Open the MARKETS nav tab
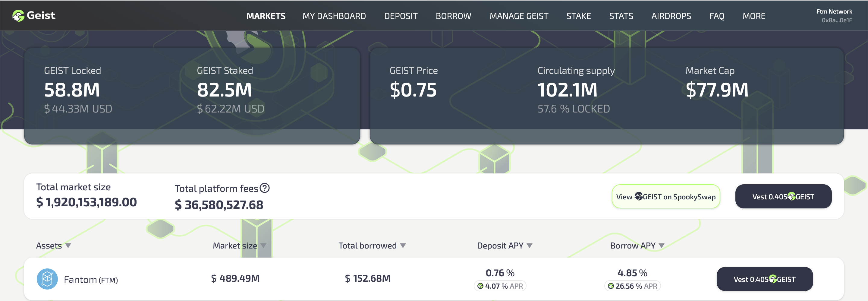This screenshot has height=301, width=868. pos(266,16)
